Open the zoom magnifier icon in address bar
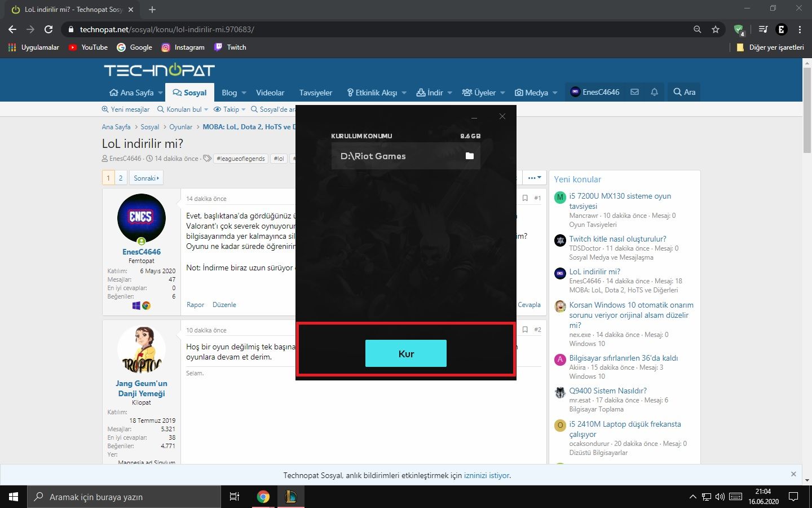The height and width of the screenshot is (508, 812). (x=698, y=29)
